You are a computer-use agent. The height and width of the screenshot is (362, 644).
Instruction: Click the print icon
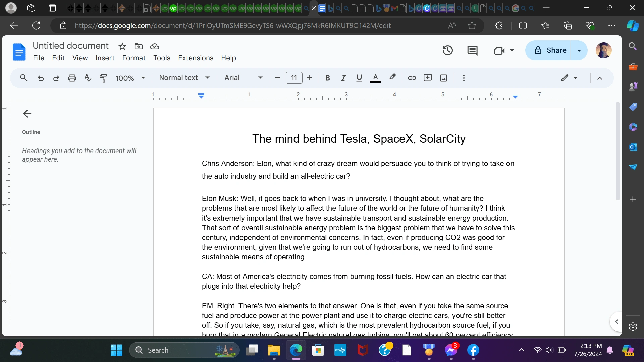coord(72,78)
